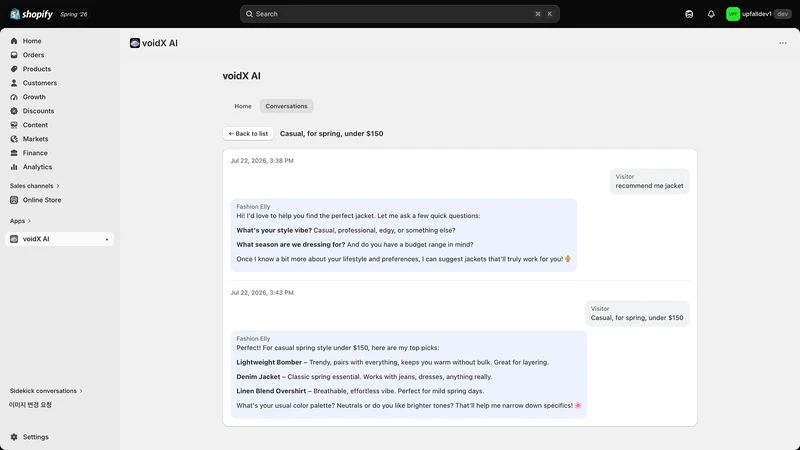The height and width of the screenshot is (450, 800).
Task: Click the ⌘ K shortcut hint
Action: click(543, 14)
